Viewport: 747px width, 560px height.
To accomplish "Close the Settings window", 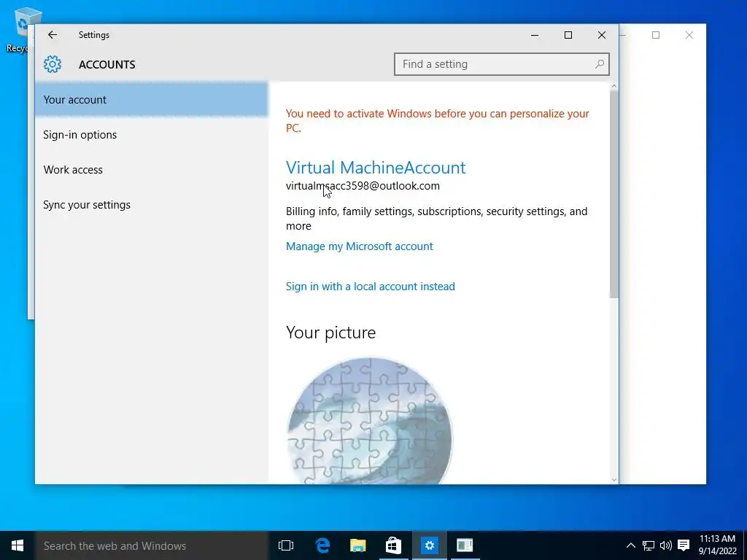I will 602,35.
